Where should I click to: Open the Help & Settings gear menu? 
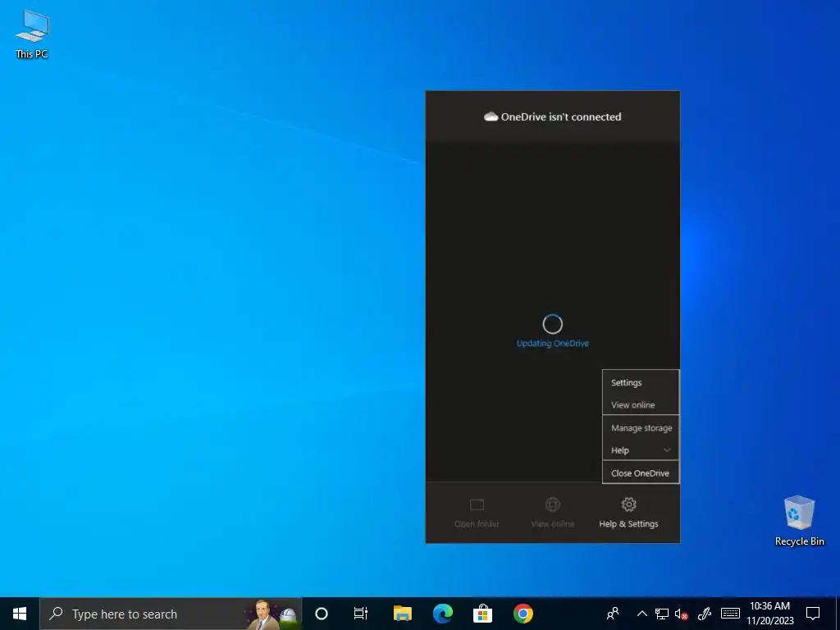pos(628,513)
